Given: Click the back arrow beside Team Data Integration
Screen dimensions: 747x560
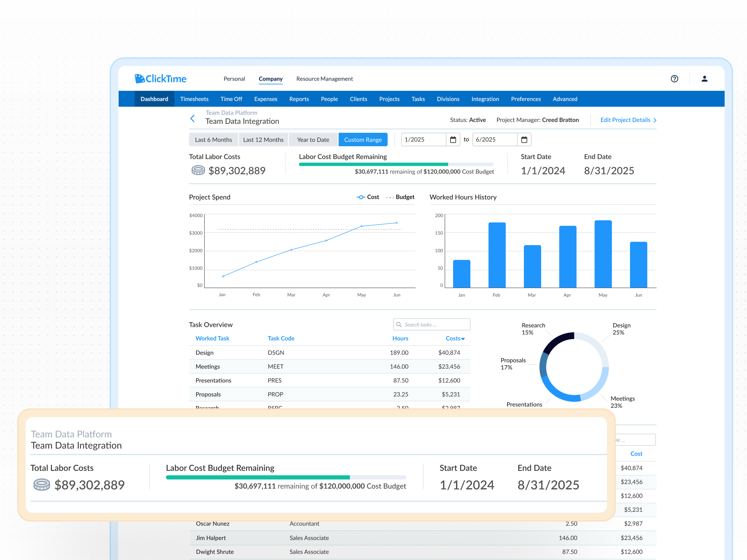Looking at the screenshot, I should [x=192, y=119].
